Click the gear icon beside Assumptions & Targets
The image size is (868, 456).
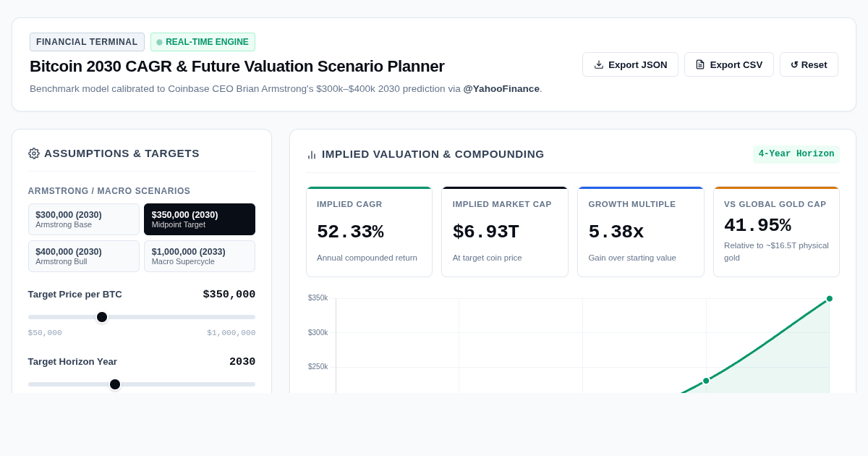(x=34, y=153)
